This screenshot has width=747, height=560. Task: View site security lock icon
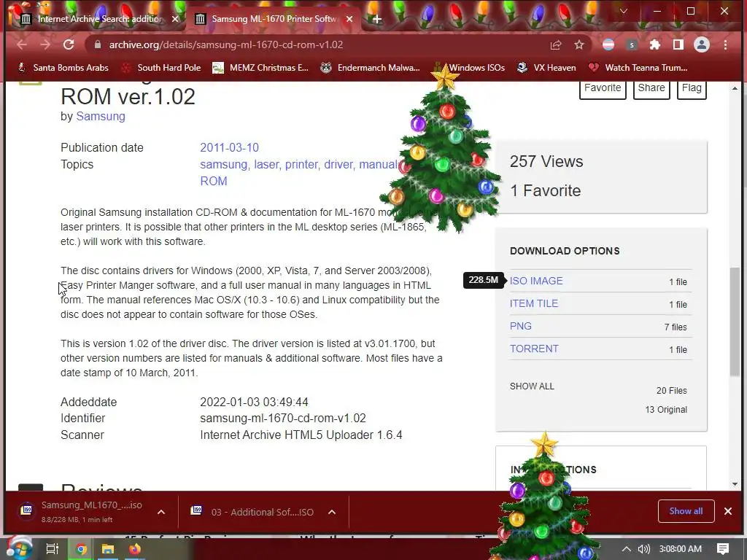98,44
